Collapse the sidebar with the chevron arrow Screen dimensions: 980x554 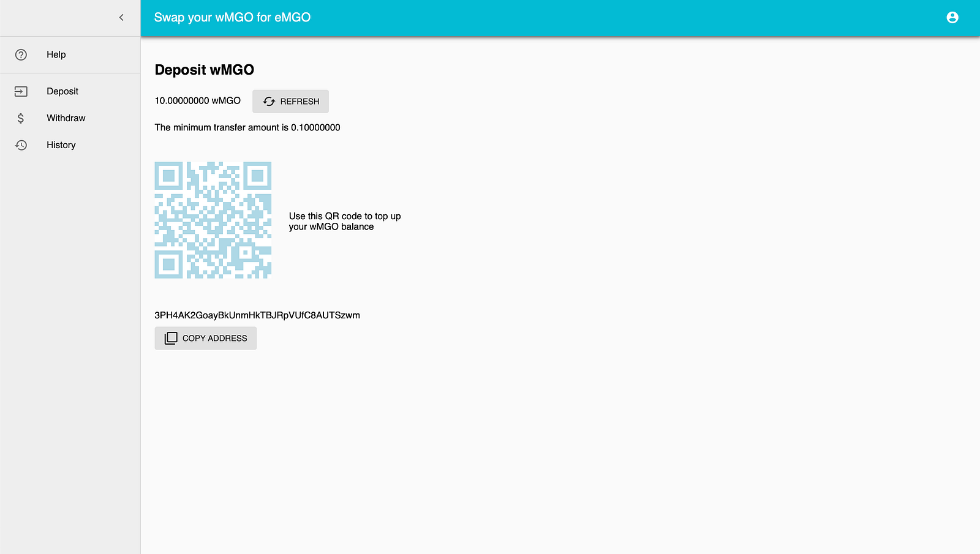click(x=121, y=18)
